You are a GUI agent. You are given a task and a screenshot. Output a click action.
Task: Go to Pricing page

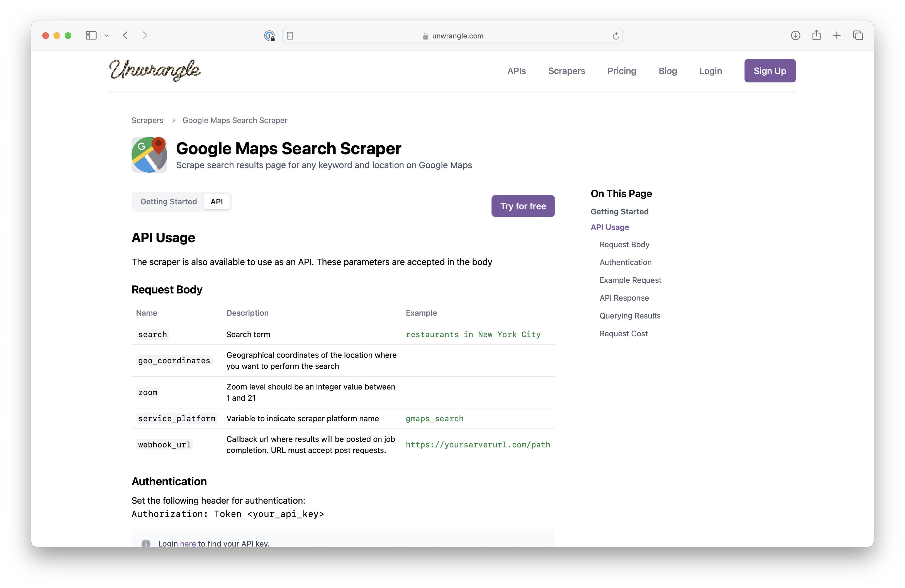(x=622, y=71)
